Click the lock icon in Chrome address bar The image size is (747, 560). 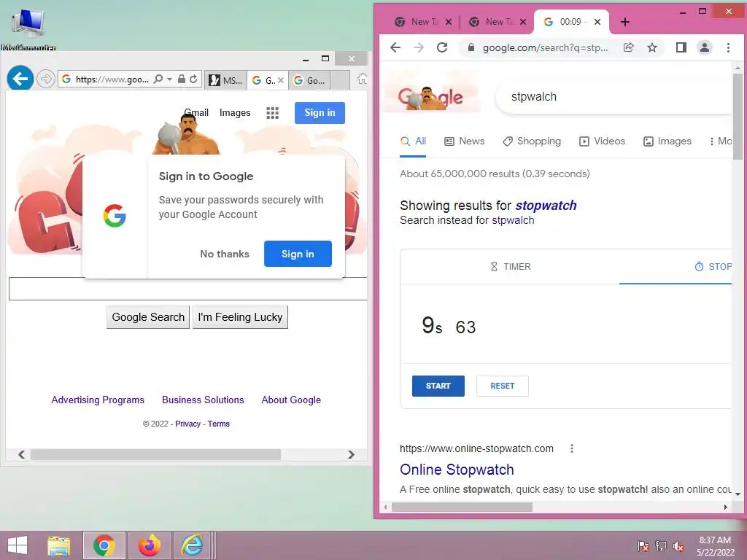[x=471, y=47]
